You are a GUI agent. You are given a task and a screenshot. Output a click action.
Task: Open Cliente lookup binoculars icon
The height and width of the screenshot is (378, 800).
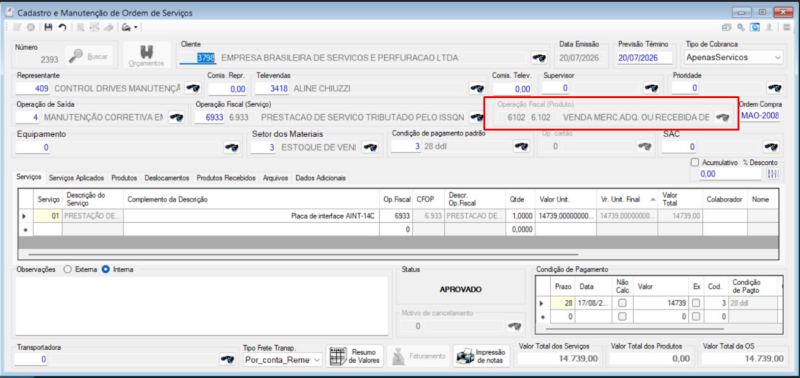click(x=538, y=58)
